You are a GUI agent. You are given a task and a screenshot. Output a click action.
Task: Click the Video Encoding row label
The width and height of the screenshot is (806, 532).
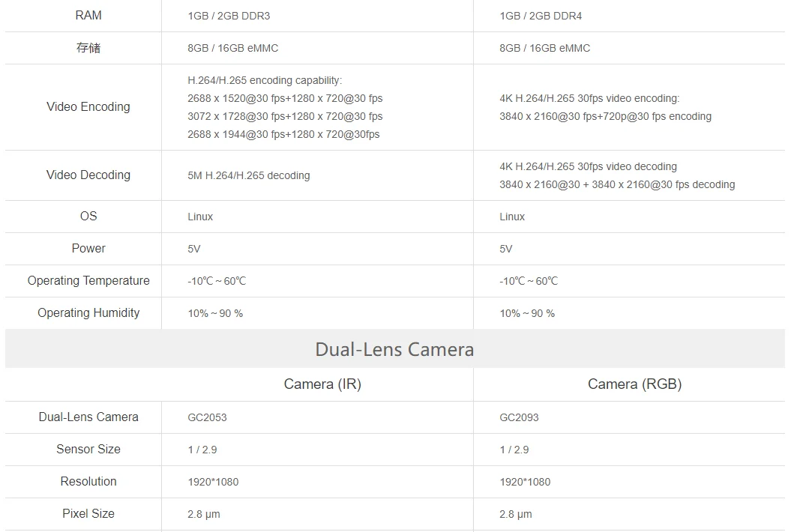coord(88,107)
